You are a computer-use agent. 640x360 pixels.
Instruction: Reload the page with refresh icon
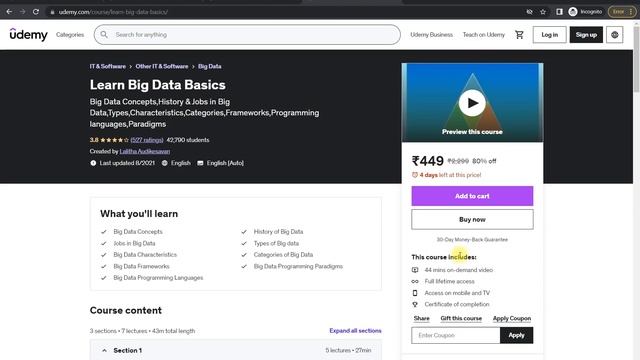[x=36, y=12]
